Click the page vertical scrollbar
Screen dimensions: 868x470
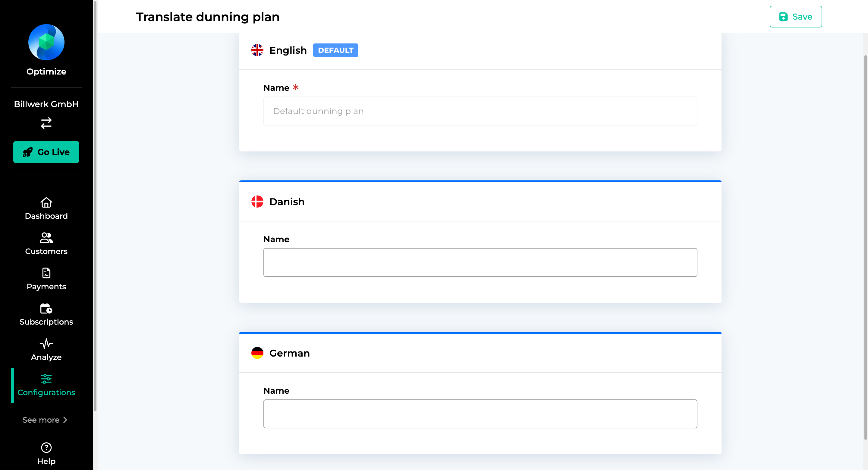click(865, 248)
